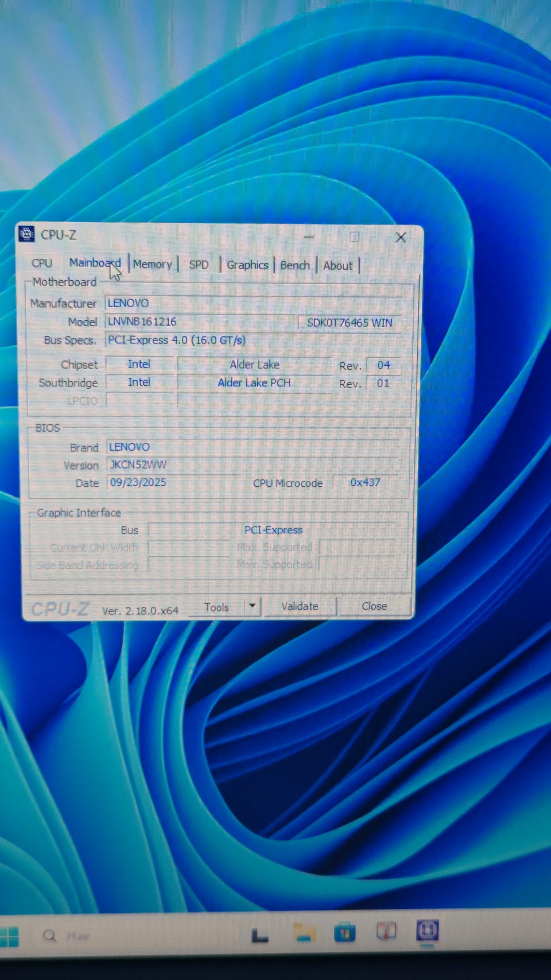Screen dimensions: 551x980
Task: Click the dark taskbar icon left of File Explorer
Action: click(x=260, y=935)
